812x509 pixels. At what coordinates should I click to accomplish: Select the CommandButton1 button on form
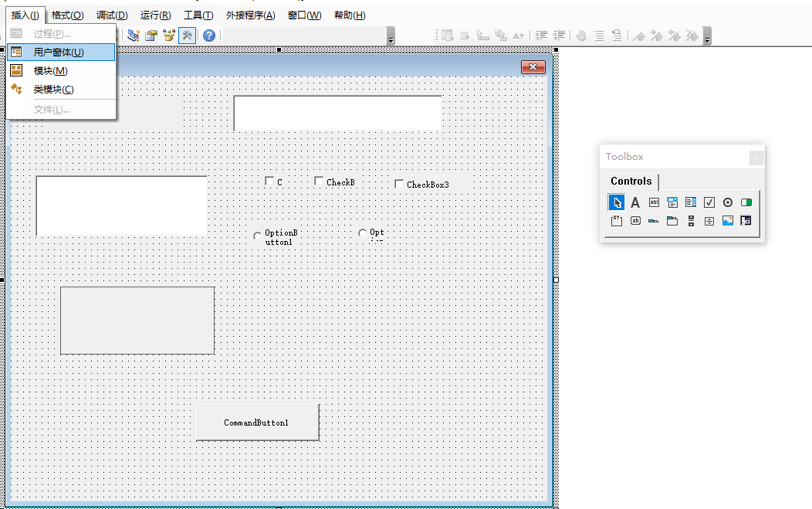pyautogui.click(x=257, y=422)
